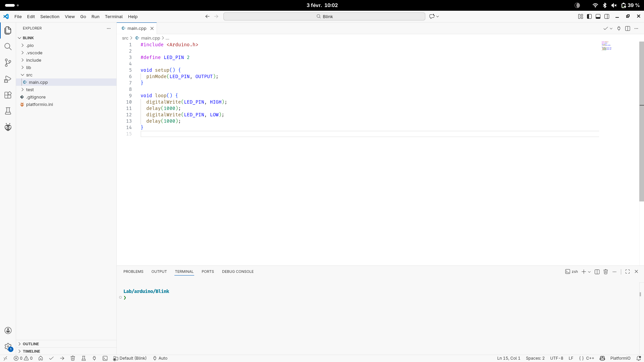Click the Spaces: 2 indentation button
The image size is (644, 362).
tap(535, 358)
